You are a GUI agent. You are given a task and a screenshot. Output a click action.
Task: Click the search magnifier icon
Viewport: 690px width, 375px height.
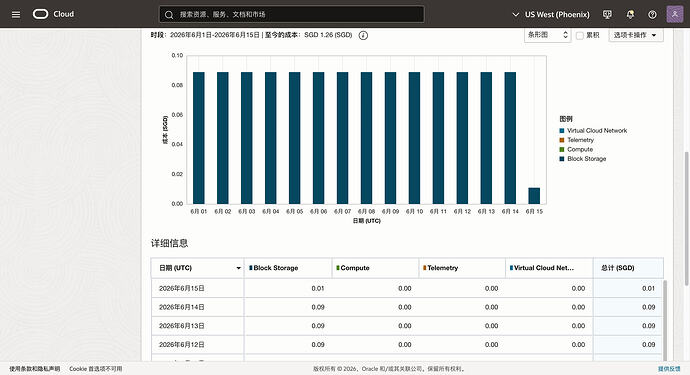point(169,15)
